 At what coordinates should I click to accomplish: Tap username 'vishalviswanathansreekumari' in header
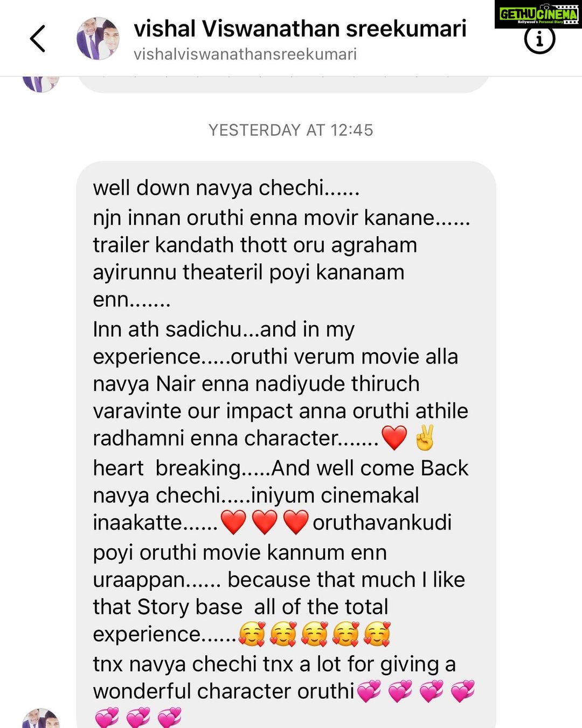click(x=245, y=54)
